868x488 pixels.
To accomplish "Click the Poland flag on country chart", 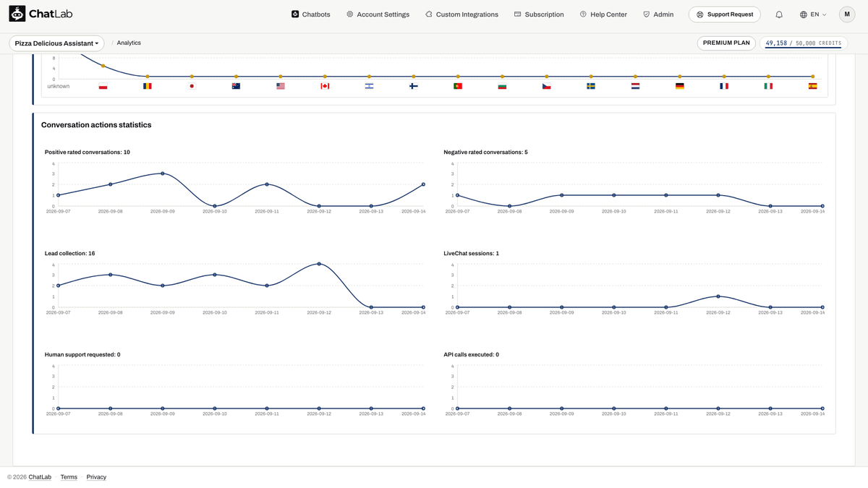I will click(103, 86).
